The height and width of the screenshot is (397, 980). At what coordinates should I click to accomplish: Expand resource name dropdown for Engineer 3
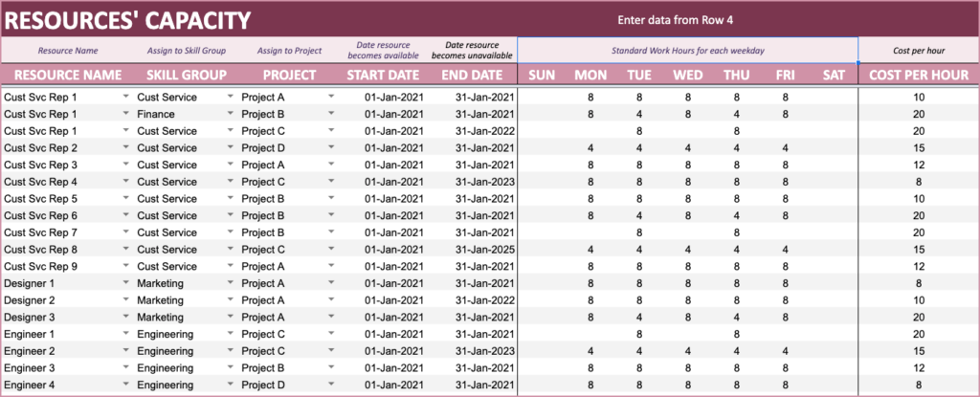(127, 367)
